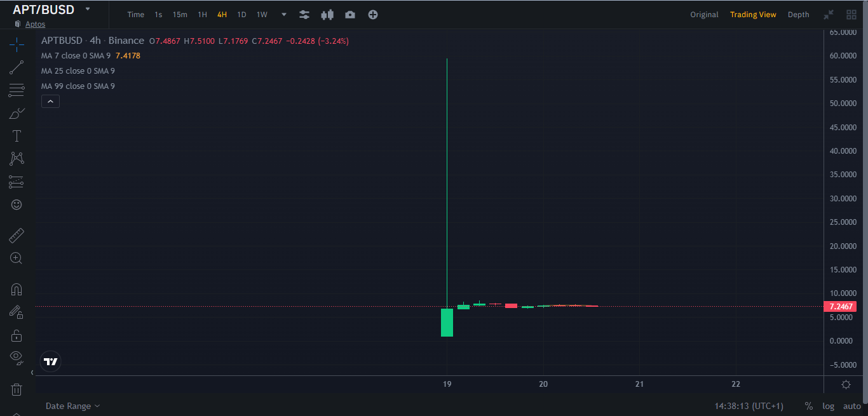The image size is (868, 416).
Task: Activate the zoom in tool
Action: [17, 258]
